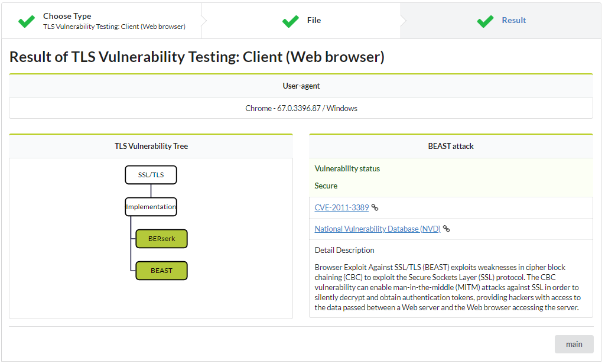Select the Implementation tree node
Viewport: 605px width, 364px height.
(151, 207)
